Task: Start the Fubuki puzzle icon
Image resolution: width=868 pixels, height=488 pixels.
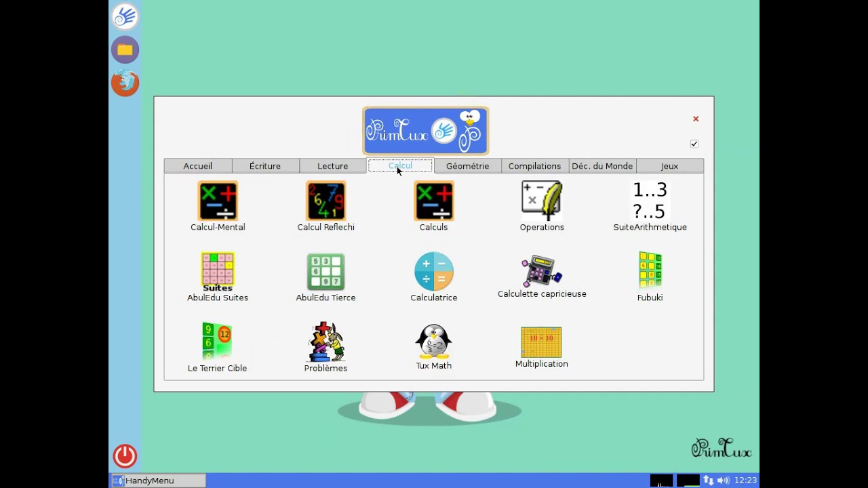Action: click(x=650, y=272)
